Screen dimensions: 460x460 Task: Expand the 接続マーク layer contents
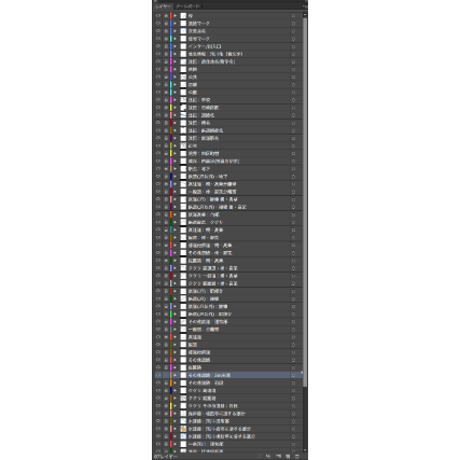tap(175, 23)
